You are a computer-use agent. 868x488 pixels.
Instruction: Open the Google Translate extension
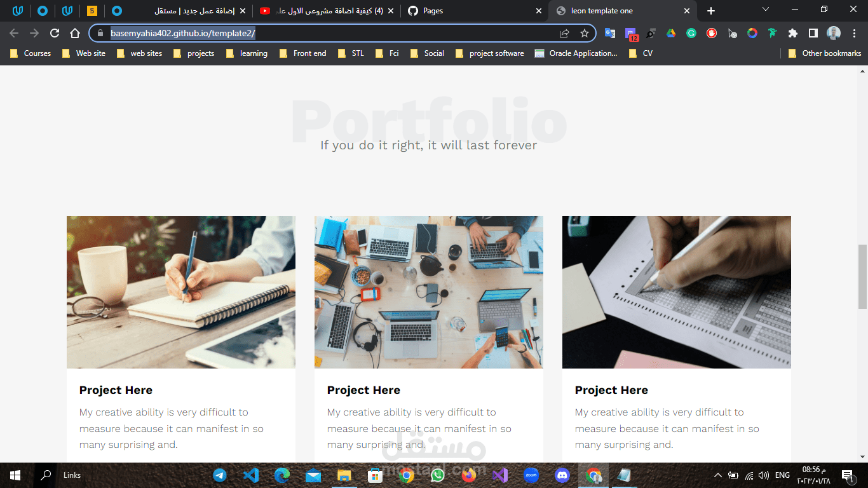click(x=610, y=33)
